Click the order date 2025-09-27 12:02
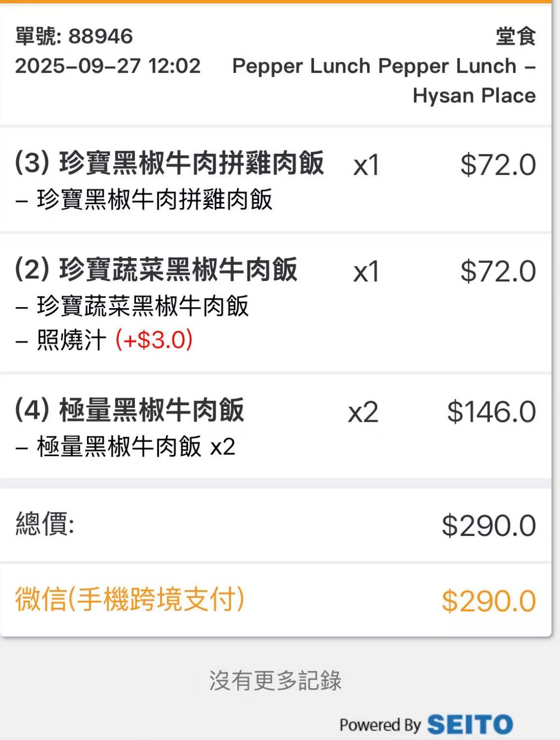 point(107,66)
